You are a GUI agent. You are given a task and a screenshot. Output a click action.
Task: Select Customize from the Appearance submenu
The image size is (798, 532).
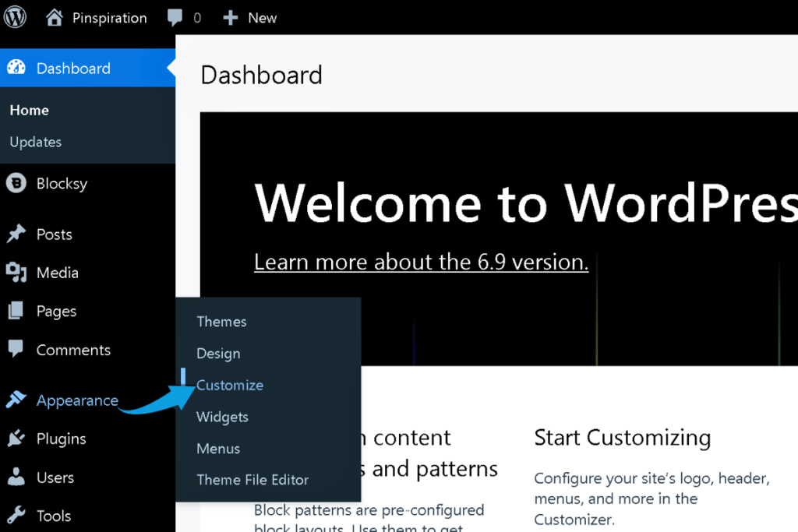pyautogui.click(x=230, y=385)
